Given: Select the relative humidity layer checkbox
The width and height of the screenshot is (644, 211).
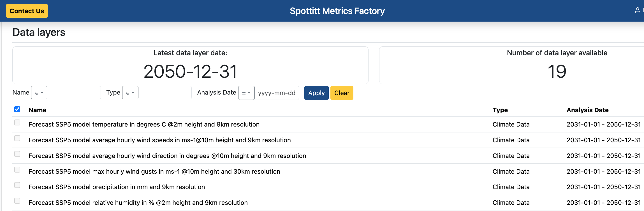Looking at the screenshot, I should [17, 201].
